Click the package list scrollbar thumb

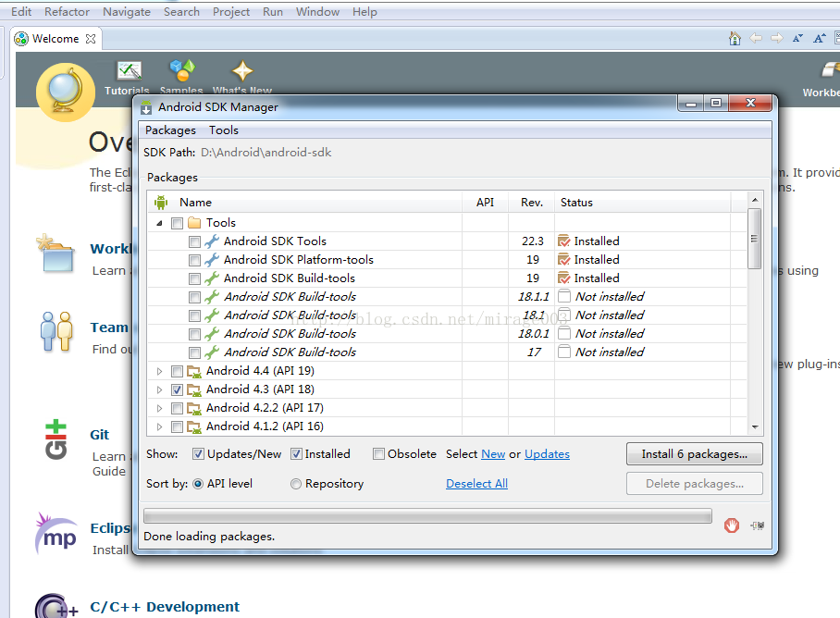tap(754, 239)
